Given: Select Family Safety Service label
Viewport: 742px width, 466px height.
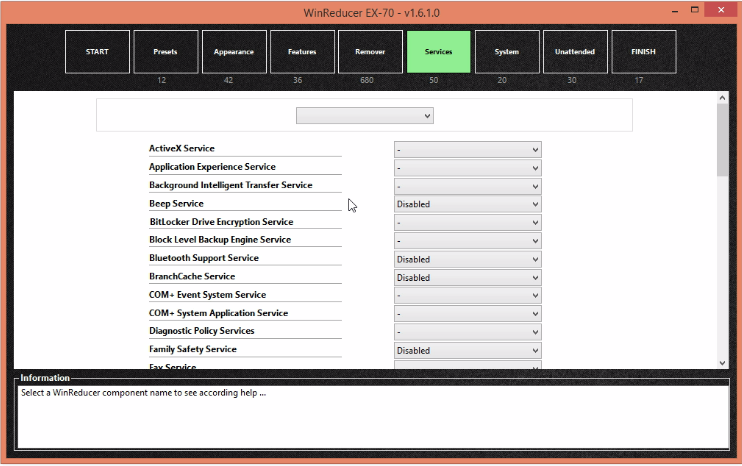Looking at the screenshot, I should (x=193, y=349).
